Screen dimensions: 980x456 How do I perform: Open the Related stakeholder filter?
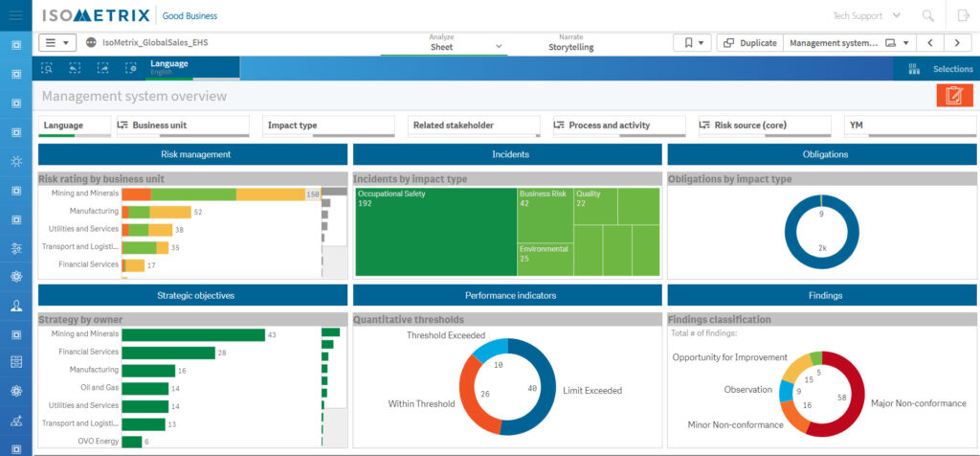coord(474,125)
